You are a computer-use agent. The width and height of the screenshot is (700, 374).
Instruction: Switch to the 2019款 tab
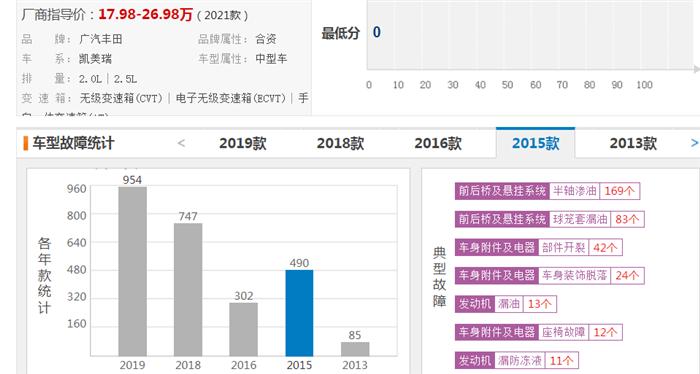tap(243, 143)
